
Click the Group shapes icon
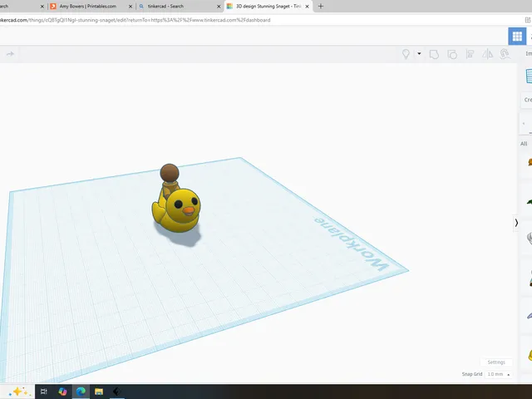tap(434, 54)
